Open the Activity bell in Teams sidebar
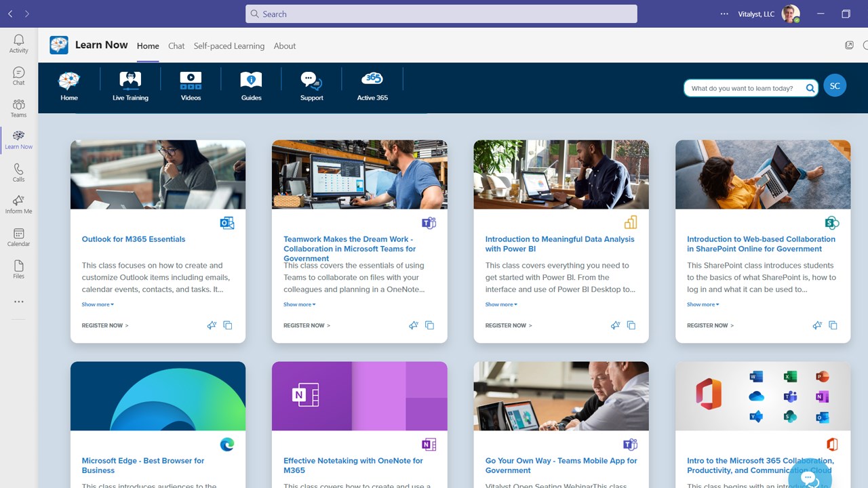 (18, 44)
